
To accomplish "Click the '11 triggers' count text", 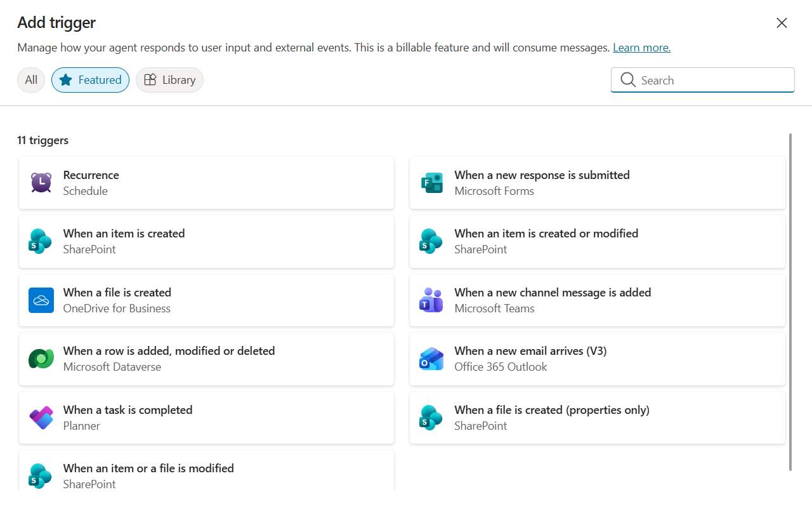I will tap(43, 140).
